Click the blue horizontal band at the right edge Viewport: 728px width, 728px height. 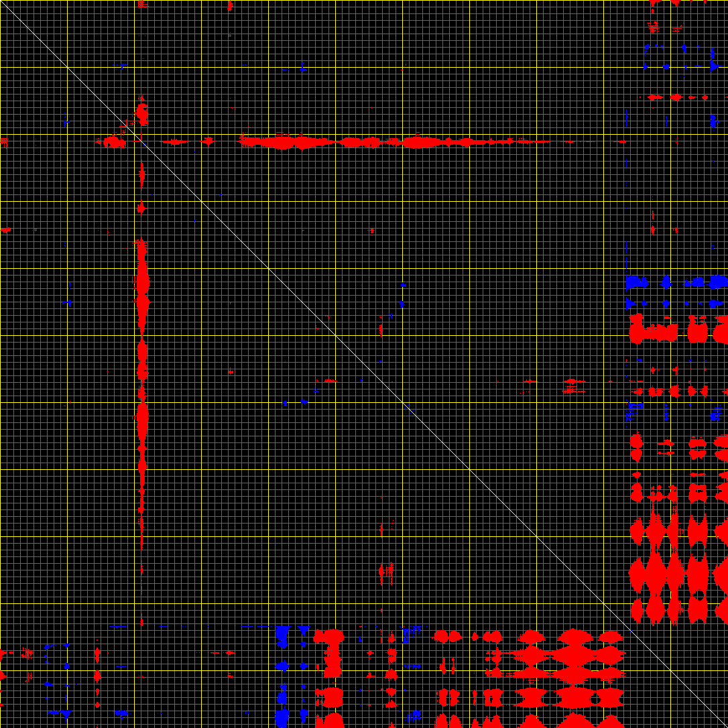677,282
